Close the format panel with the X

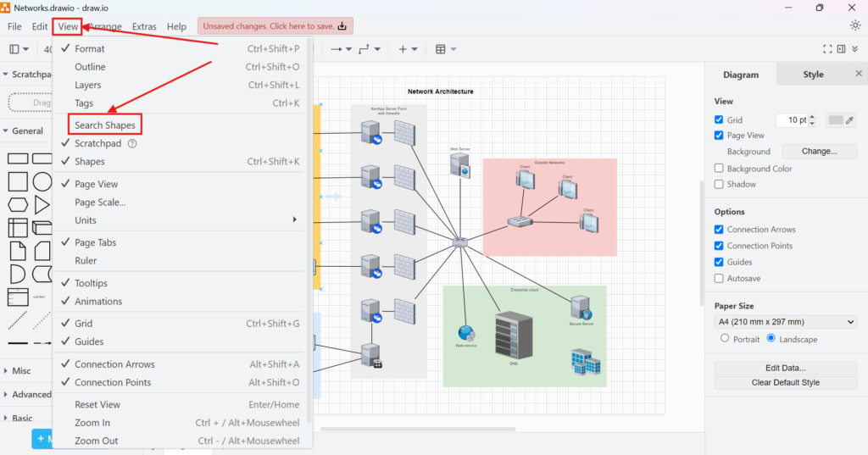click(x=859, y=75)
